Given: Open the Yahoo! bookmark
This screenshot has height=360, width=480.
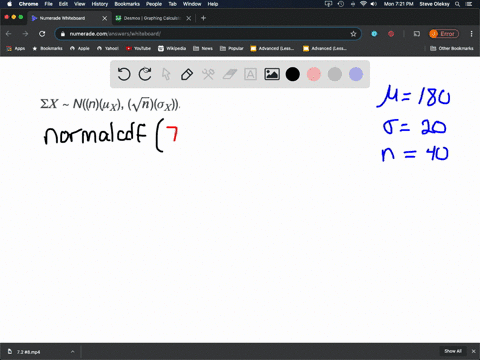Looking at the screenshot, I should click(x=108, y=48).
